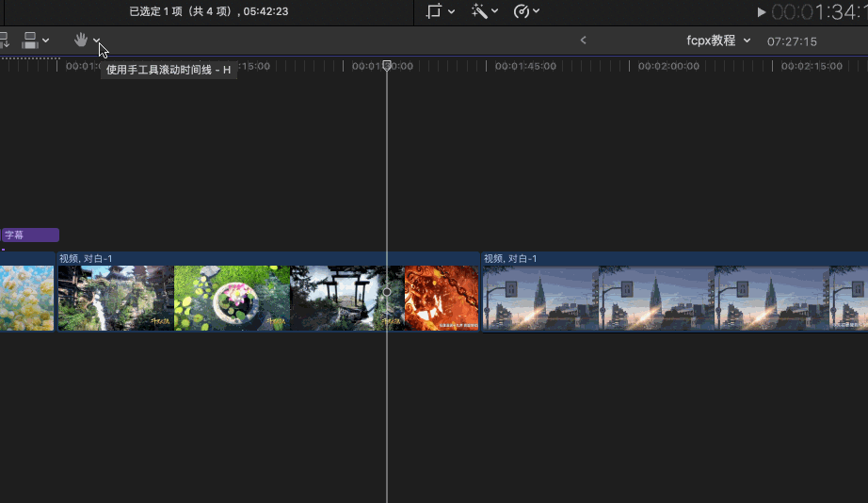Click the append clip to storyline icon
Image resolution: width=868 pixels, height=503 pixels.
pyautogui.click(x=4, y=40)
